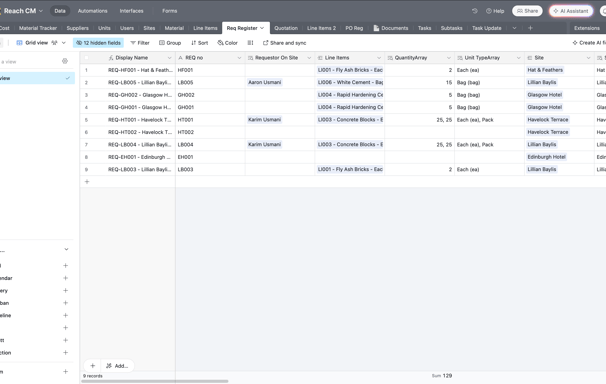Add a Gantt view plus icon
The width and height of the screenshot is (606, 384).
point(65,340)
